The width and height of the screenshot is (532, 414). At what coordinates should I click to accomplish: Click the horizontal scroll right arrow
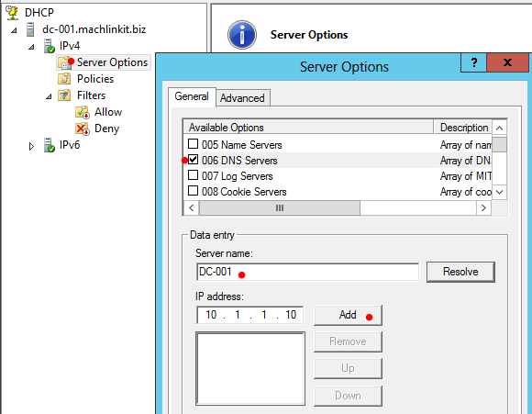(x=483, y=207)
